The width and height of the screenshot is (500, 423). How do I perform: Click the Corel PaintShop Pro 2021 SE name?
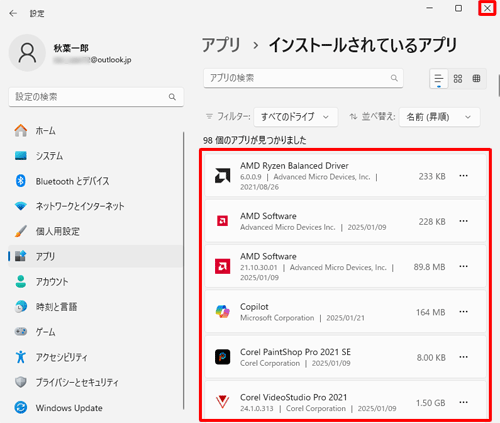(x=295, y=352)
